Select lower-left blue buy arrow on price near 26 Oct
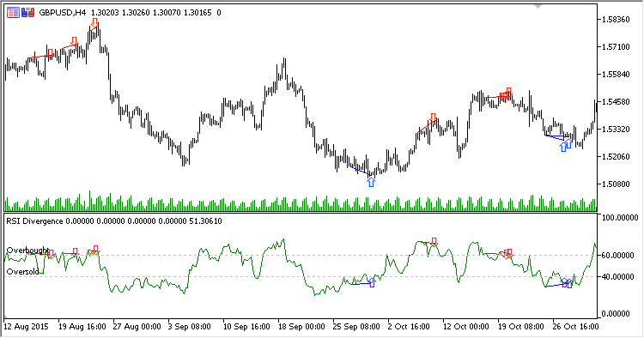The width and height of the screenshot is (644, 338). click(x=563, y=147)
